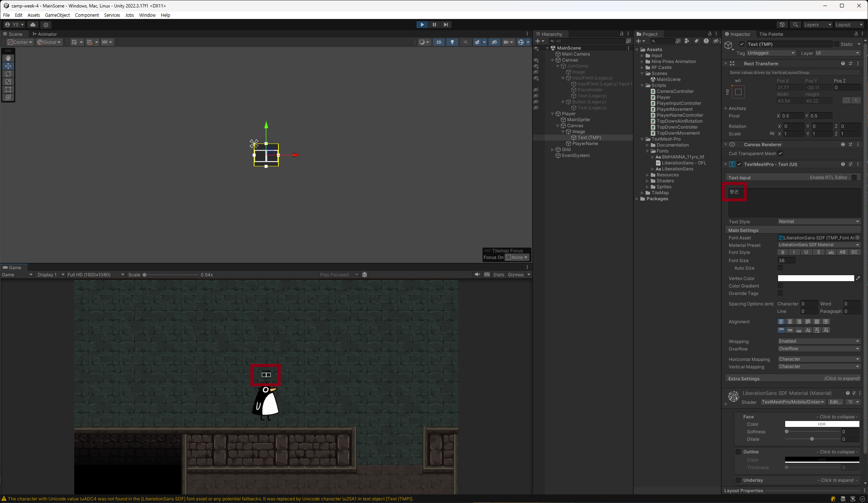Open the Window menu
Image resolution: width=868 pixels, height=503 pixels.
coord(147,15)
